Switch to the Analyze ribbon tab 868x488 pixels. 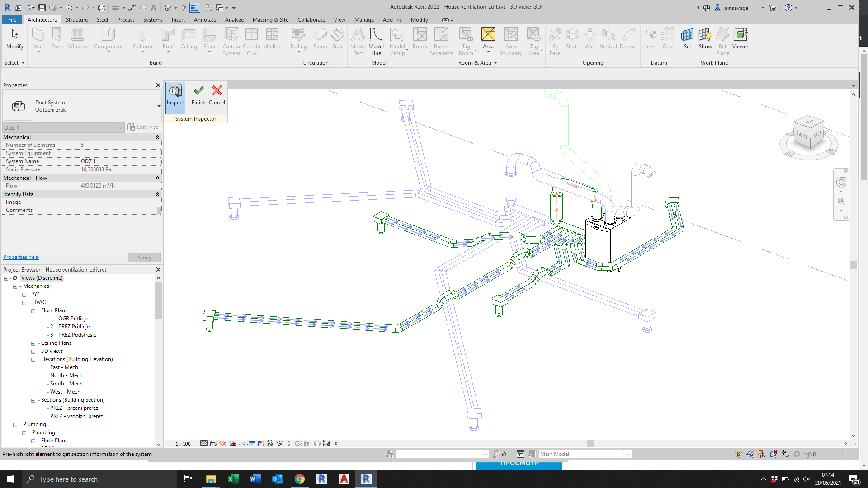point(234,20)
